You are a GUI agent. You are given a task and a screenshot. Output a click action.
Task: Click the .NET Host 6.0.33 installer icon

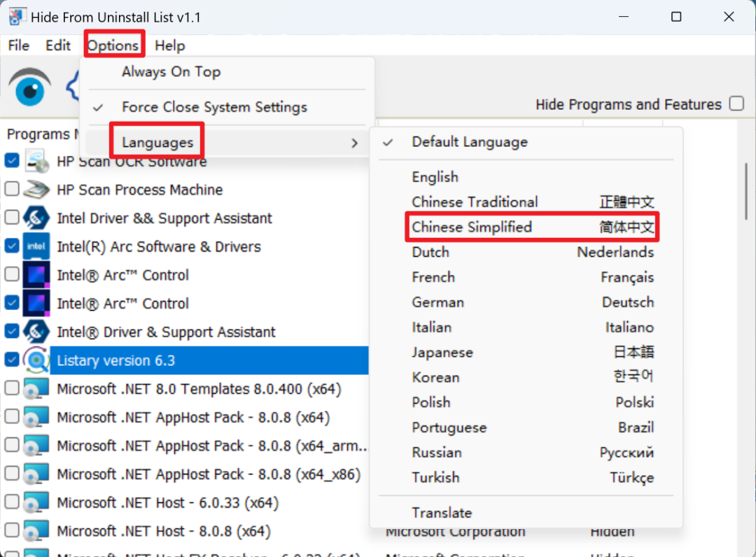pyautogui.click(x=36, y=502)
